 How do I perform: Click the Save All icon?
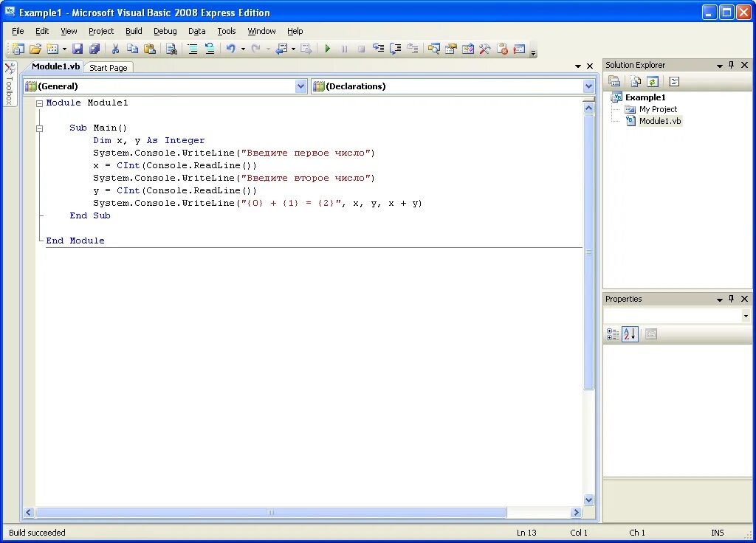pyautogui.click(x=94, y=49)
